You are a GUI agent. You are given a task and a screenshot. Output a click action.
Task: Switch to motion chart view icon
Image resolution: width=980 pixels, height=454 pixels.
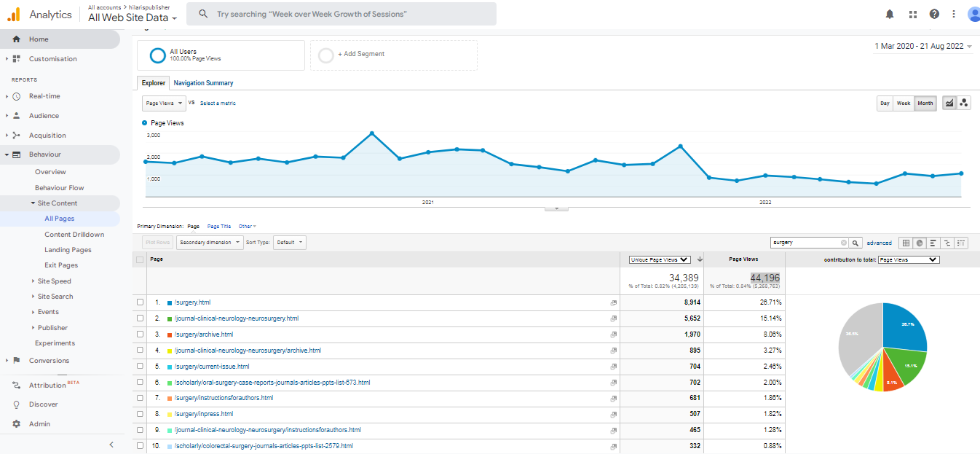point(964,103)
